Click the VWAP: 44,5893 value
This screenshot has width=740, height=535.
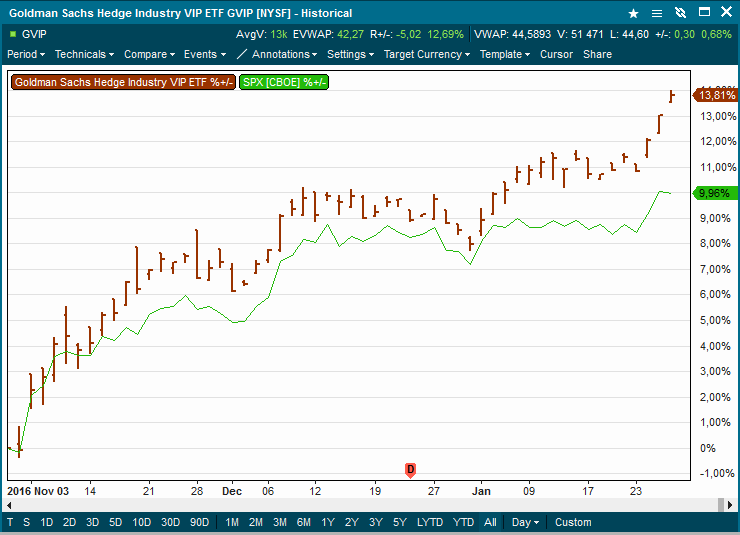click(x=513, y=34)
